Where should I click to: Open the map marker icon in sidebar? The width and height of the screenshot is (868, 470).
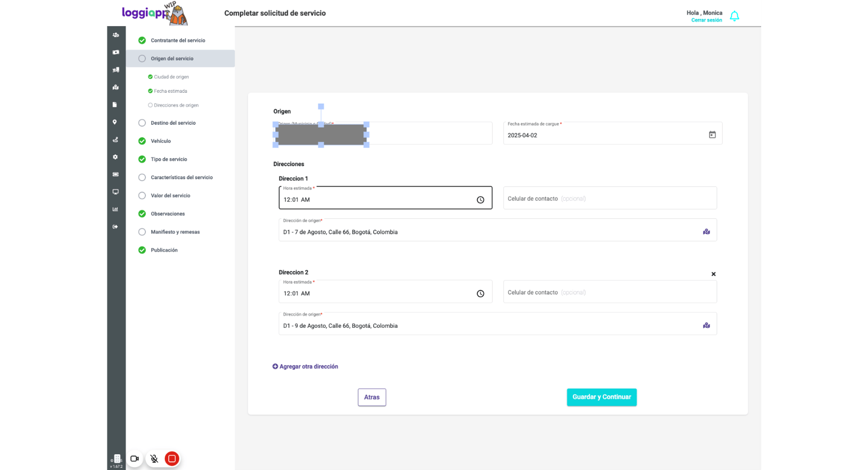point(116,87)
